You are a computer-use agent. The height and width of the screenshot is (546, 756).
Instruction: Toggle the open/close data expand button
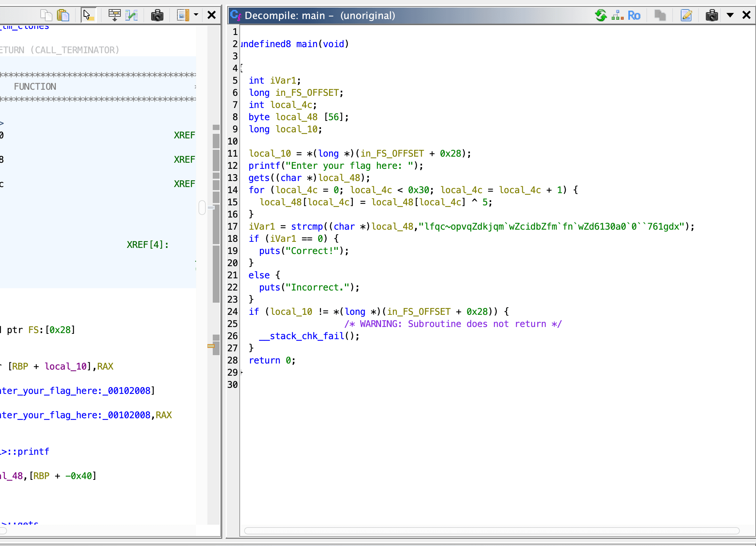114,15
